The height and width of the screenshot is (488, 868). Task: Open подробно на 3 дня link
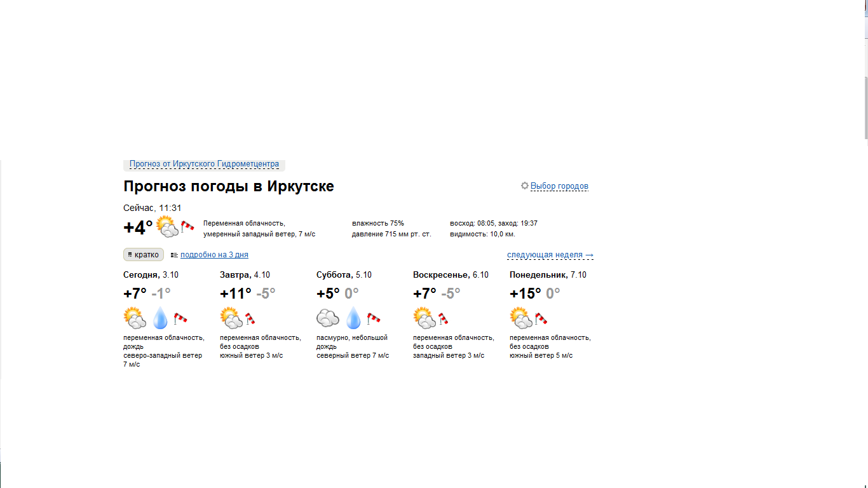[214, 255]
